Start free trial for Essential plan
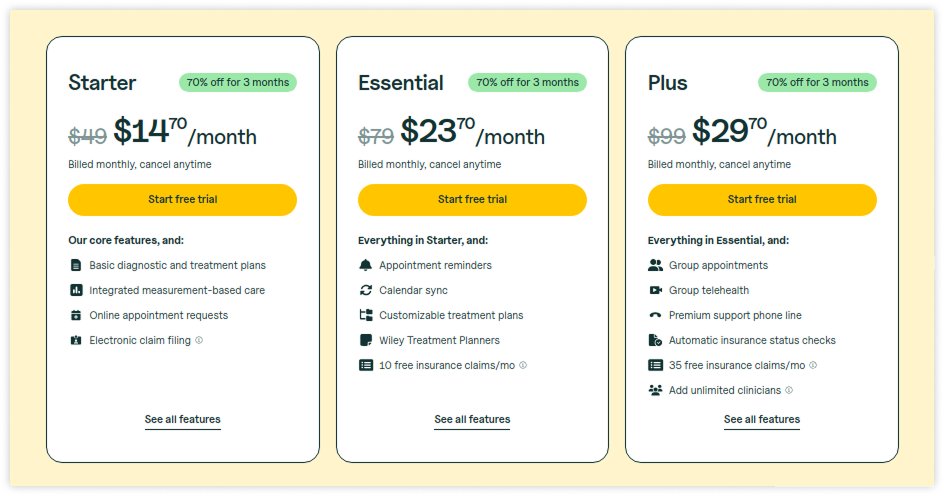This screenshot has width=944, height=496. (x=472, y=199)
